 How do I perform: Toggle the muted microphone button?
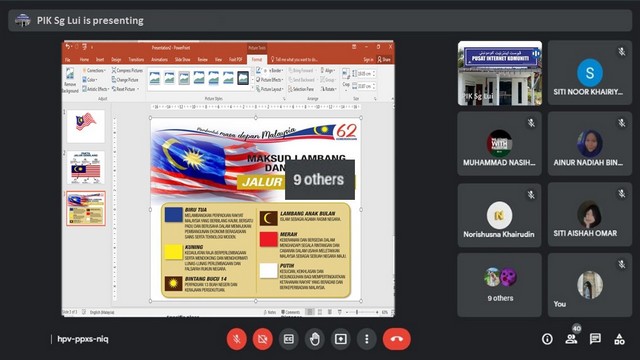236,339
